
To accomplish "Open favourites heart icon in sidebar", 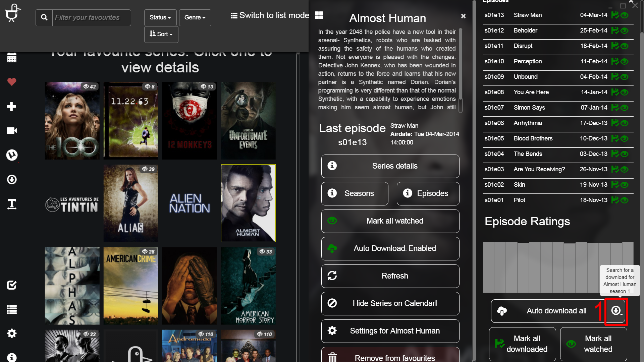I will (12, 82).
